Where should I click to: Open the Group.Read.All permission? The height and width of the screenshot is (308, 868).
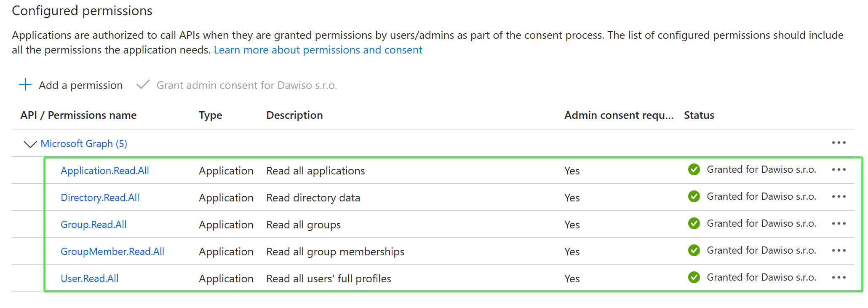(93, 225)
